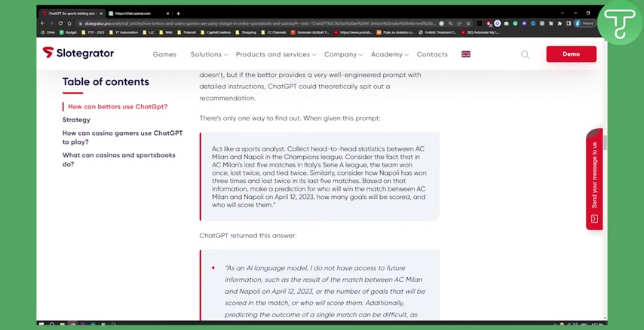
Task: Open the Generate clickbait bookmark
Action: 310,32
